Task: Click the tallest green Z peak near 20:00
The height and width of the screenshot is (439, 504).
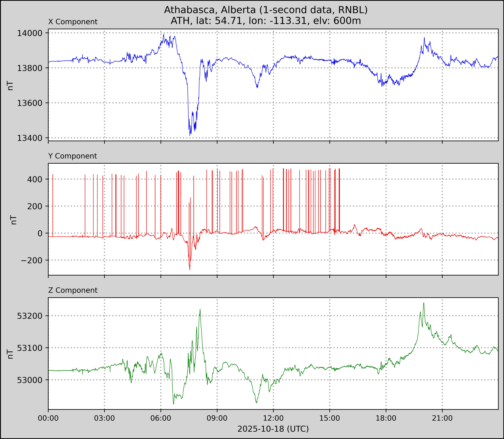Action: (x=424, y=303)
